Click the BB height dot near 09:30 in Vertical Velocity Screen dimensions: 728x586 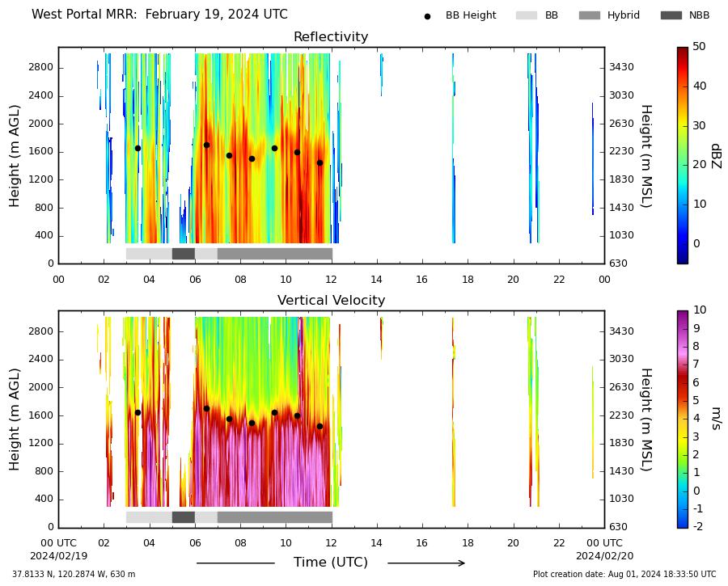(275, 412)
